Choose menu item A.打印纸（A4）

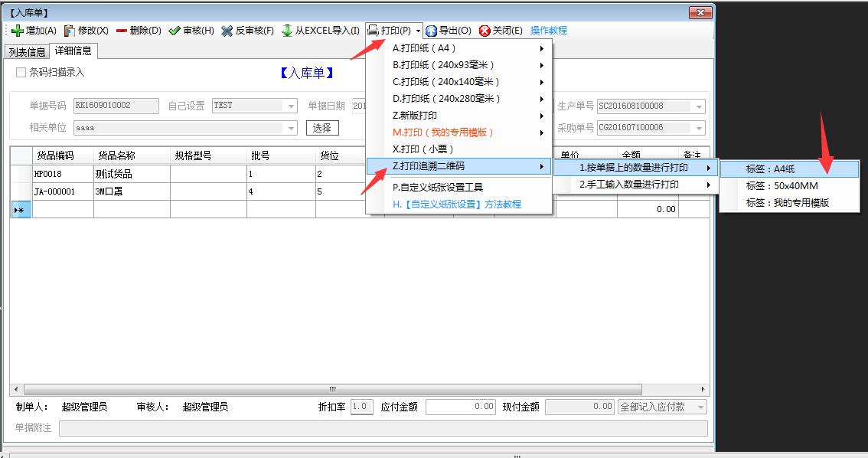click(425, 48)
